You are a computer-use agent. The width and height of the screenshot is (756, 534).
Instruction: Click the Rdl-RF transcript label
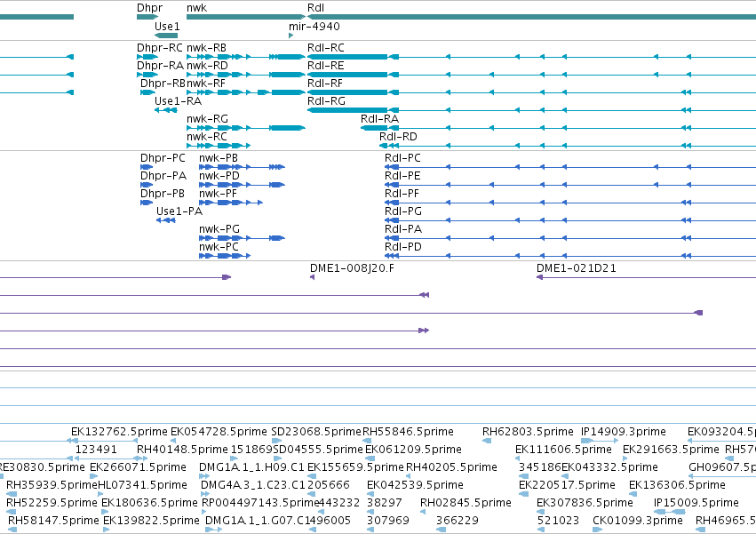[325, 84]
